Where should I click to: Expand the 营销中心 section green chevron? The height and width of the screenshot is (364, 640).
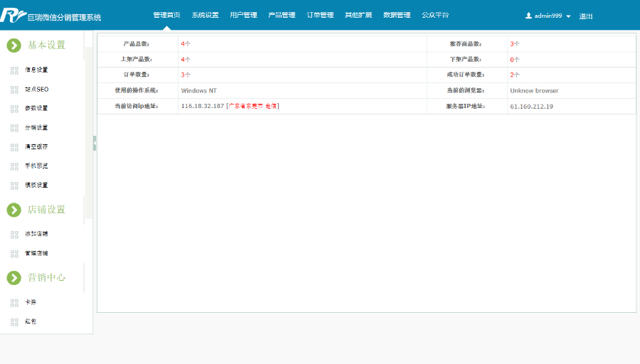click(14, 278)
